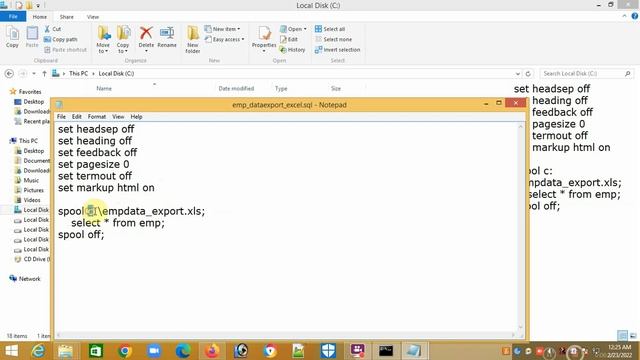Click Edit in the Open group

click(x=289, y=39)
